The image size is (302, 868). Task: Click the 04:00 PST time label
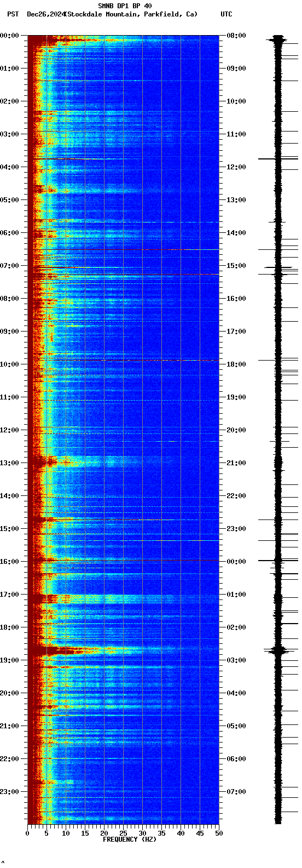pyautogui.click(x=9, y=167)
